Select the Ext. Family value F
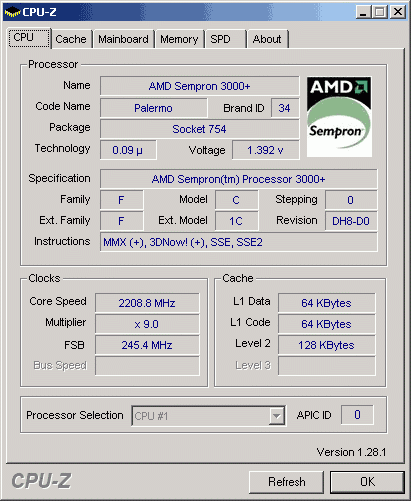The width and height of the screenshot is (411, 501). pyautogui.click(x=121, y=221)
